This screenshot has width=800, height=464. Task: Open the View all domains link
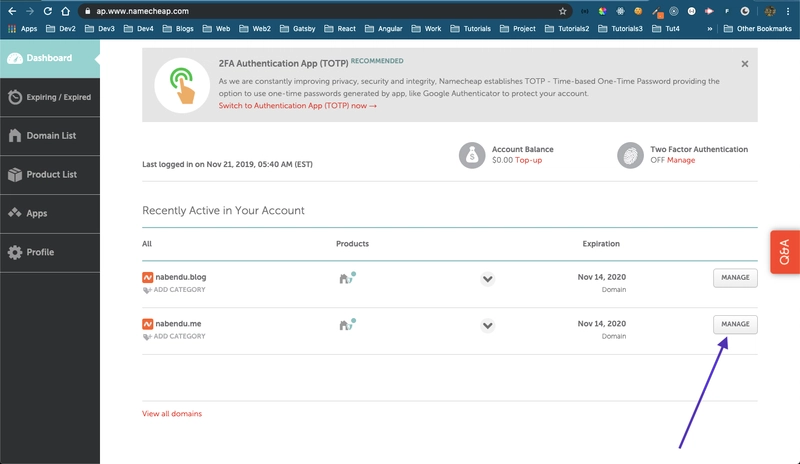tap(172, 413)
